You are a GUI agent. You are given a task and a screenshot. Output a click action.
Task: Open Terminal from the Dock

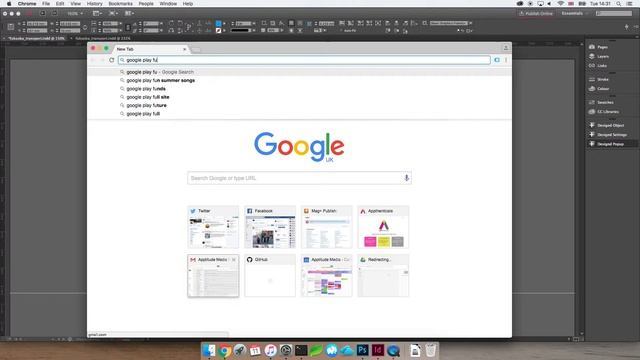pos(301,350)
